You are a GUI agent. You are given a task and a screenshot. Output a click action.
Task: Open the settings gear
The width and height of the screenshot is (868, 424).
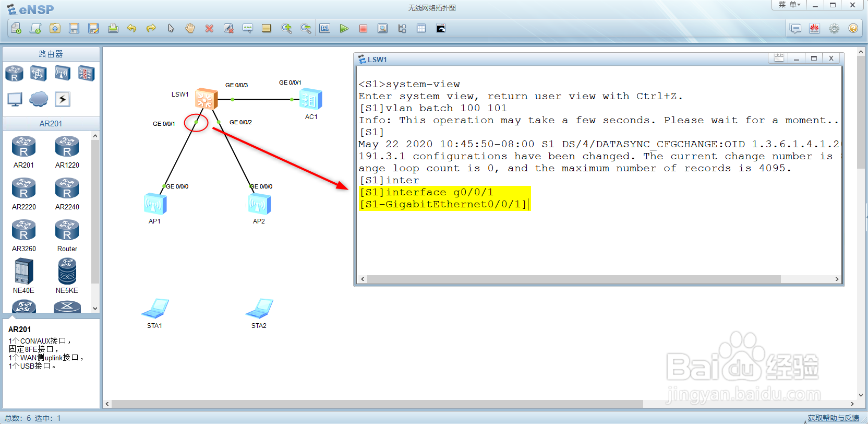tap(834, 28)
